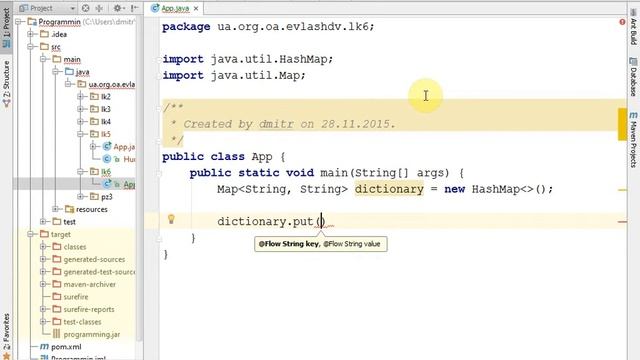This screenshot has width=640, height=360.
Task: Click the Hide Project panel icon
Action: click(134, 8)
